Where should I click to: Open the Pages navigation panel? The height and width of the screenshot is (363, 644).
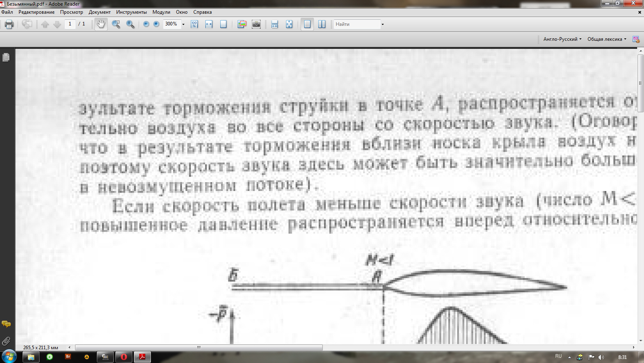6,57
